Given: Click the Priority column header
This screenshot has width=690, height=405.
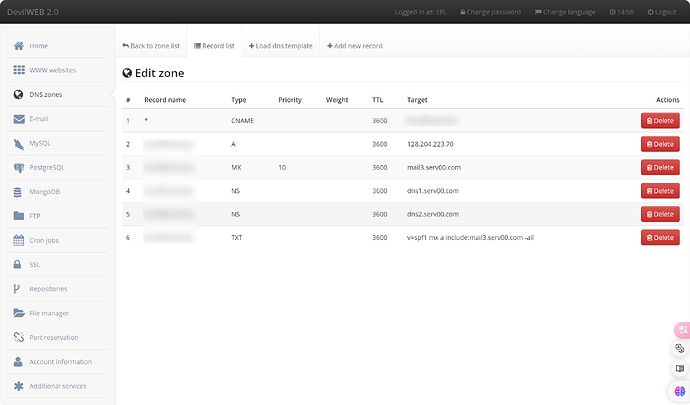Looking at the screenshot, I should (x=290, y=100).
